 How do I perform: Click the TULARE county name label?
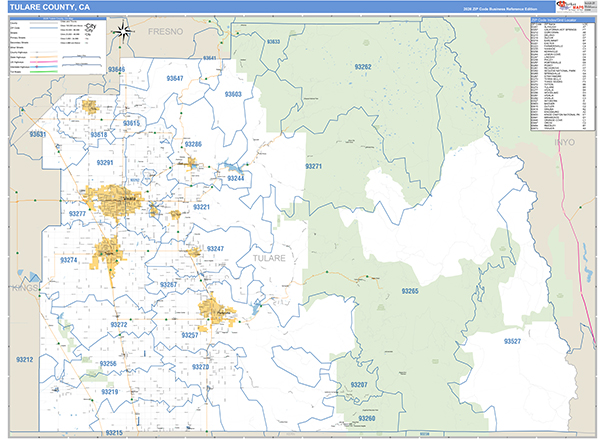click(x=268, y=258)
